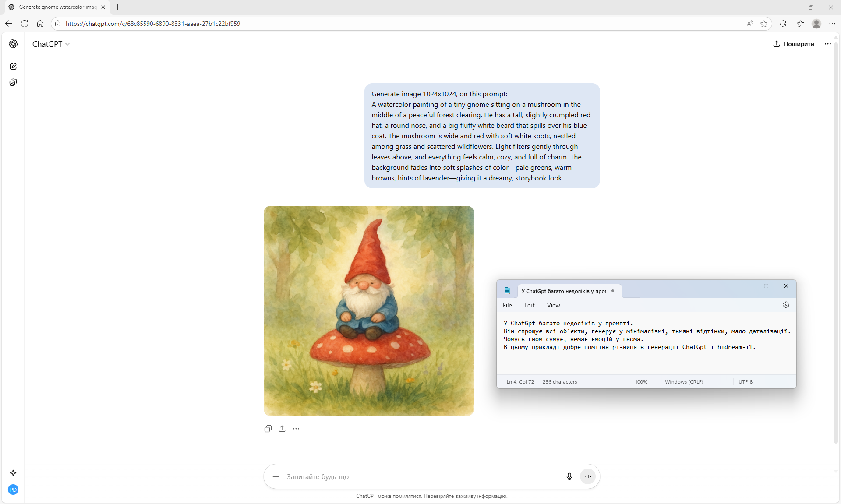Start voice dictation with microphone icon
The width and height of the screenshot is (841, 504).
569,476
